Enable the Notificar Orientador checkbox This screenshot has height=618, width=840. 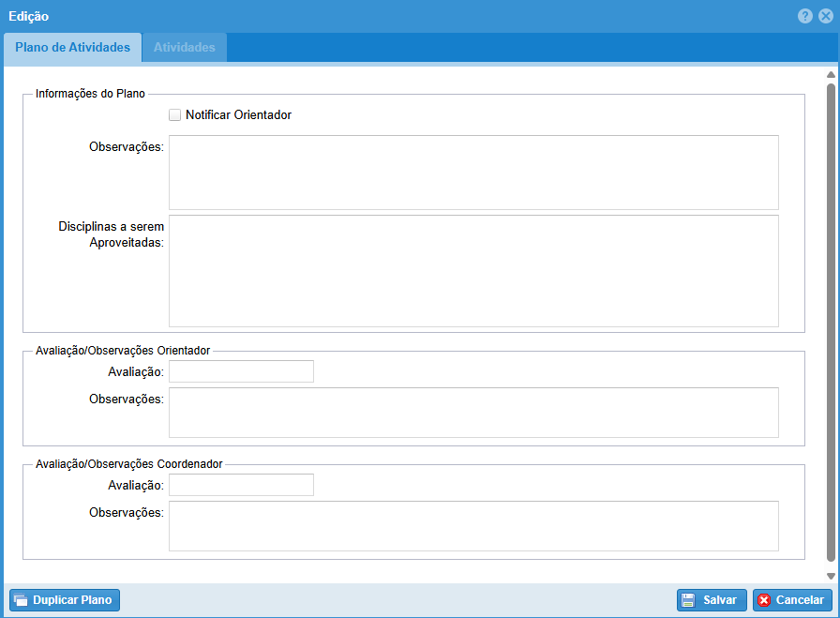tap(174, 115)
